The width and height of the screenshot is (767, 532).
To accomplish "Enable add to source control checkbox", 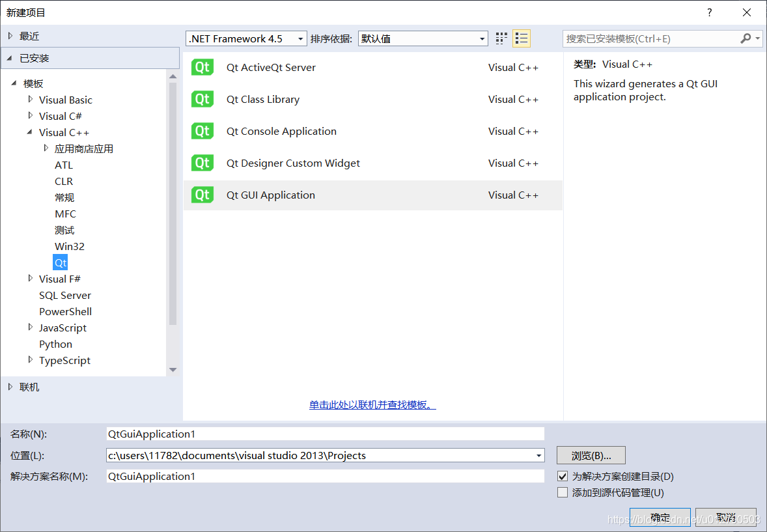I will [x=563, y=492].
